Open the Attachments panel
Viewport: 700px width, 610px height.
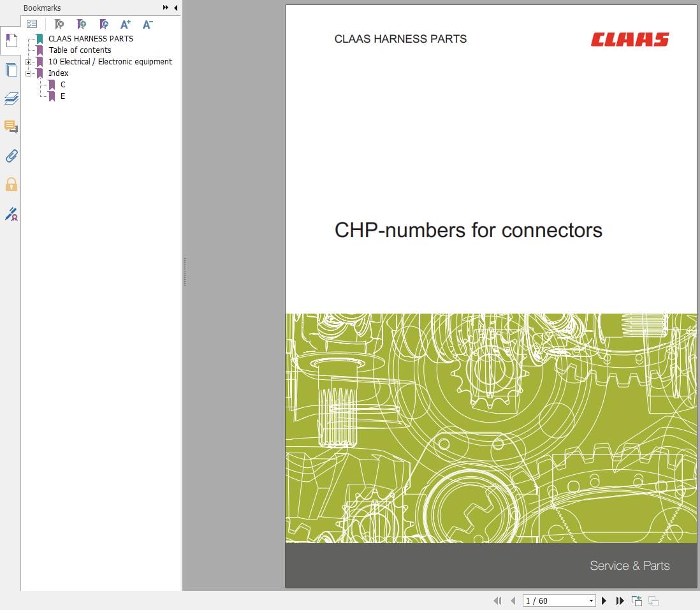[11, 156]
